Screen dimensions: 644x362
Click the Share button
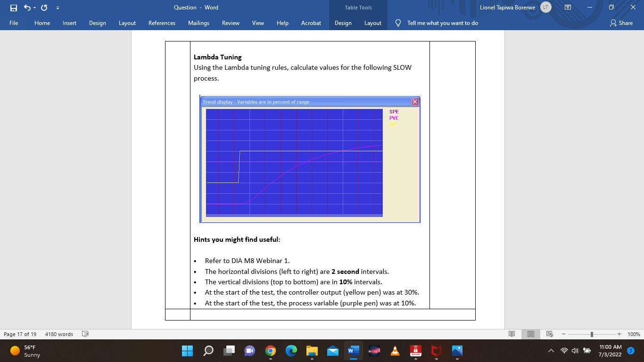(621, 23)
